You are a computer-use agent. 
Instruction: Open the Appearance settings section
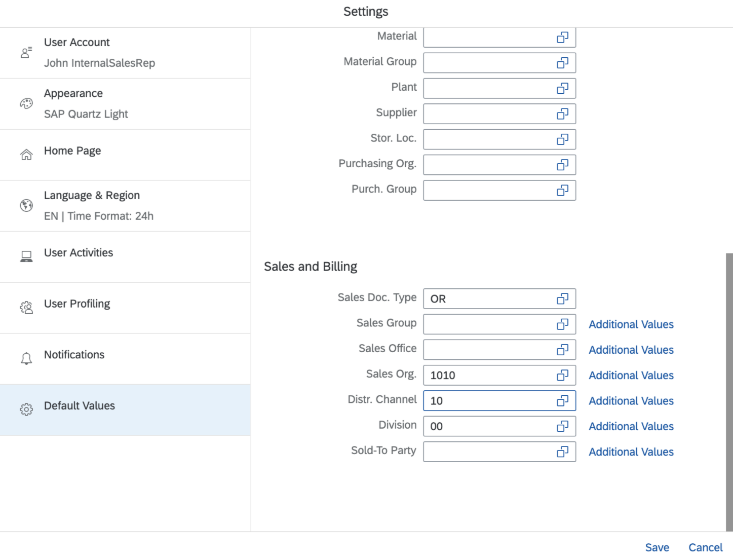[125, 104]
